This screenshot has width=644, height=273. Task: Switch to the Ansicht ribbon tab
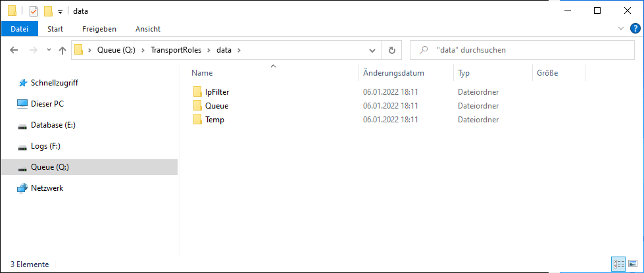pyautogui.click(x=147, y=29)
